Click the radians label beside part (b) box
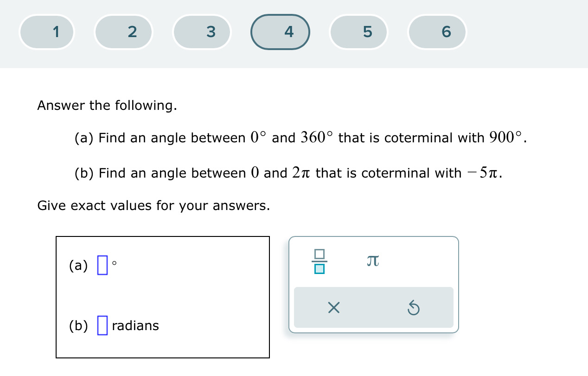Screen dimensions: 588x376 coord(135,325)
